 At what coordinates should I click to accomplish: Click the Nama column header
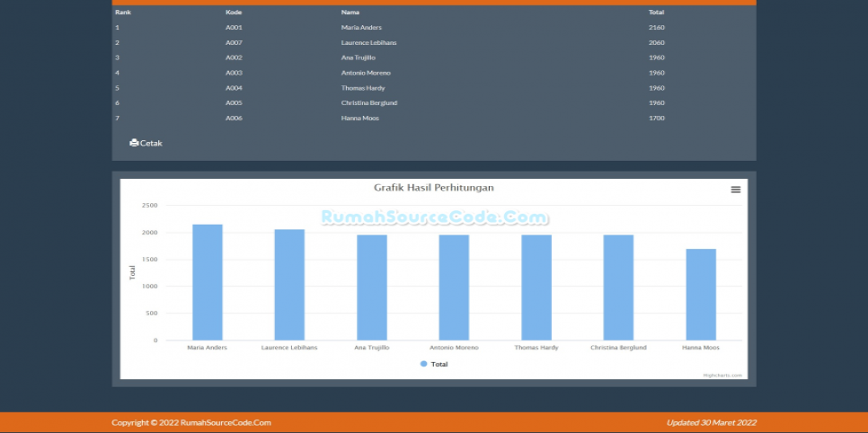350,13
